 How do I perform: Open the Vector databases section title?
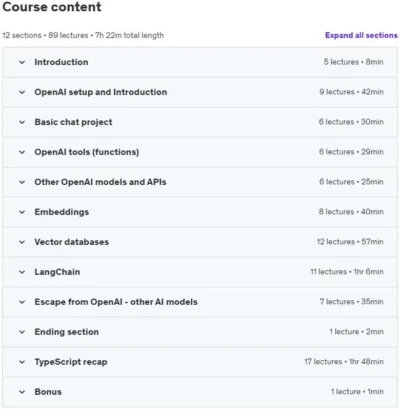pyautogui.click(x=72, y=242)
